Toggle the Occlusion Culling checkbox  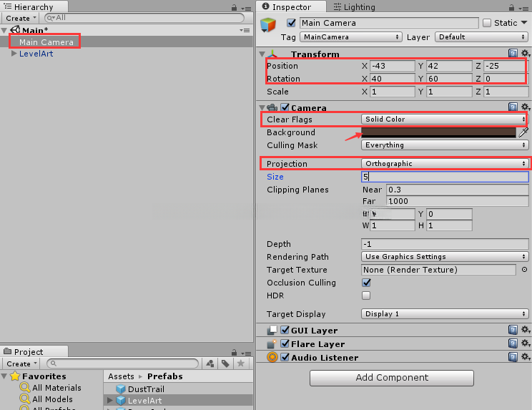(x=366, y=283)
